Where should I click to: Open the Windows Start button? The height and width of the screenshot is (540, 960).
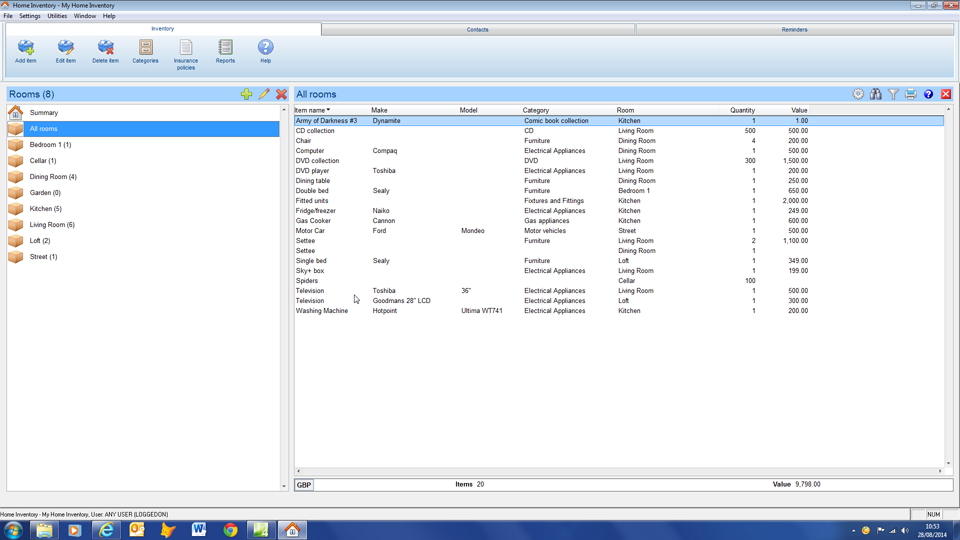tap(13, 530)
